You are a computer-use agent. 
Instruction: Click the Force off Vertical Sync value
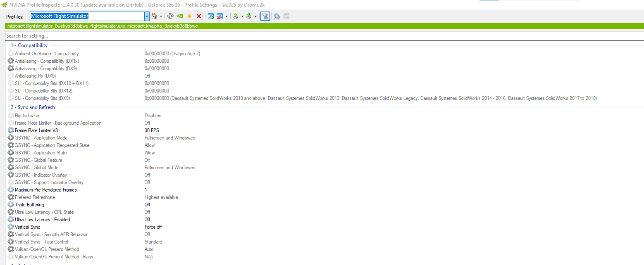pos(153,227)
